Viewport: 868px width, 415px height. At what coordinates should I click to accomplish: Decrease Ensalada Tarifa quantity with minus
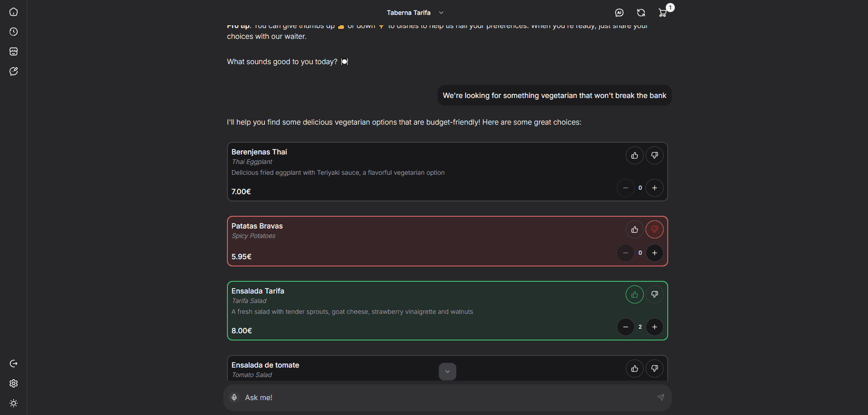click(x=626, y=327)
